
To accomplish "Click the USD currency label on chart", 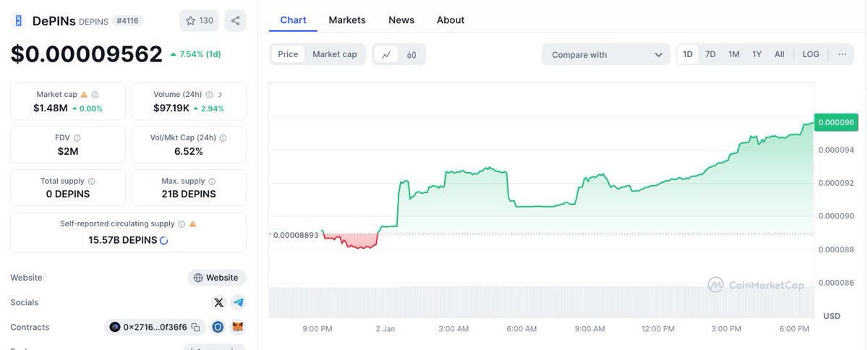I will pyautogui.click(x=832, y=316).
